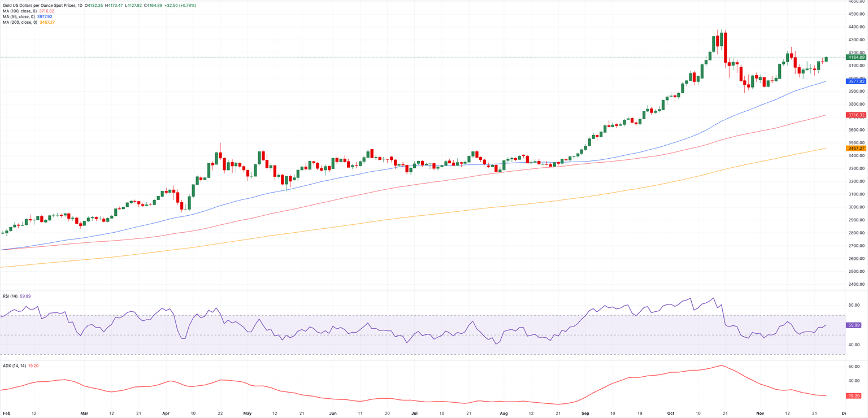Click the 2500.00 price axis label
The image size is (868, 418).
(x=856, y=272)
